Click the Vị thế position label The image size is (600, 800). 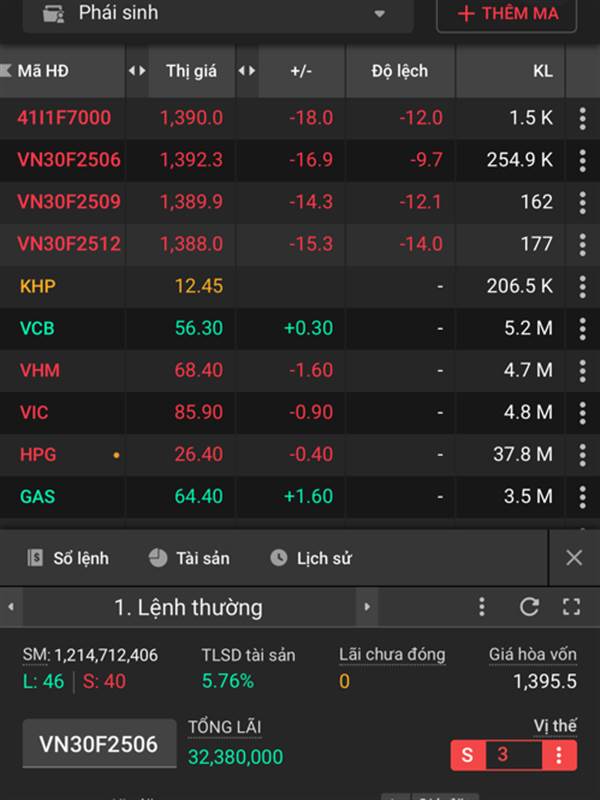[555, 726]
